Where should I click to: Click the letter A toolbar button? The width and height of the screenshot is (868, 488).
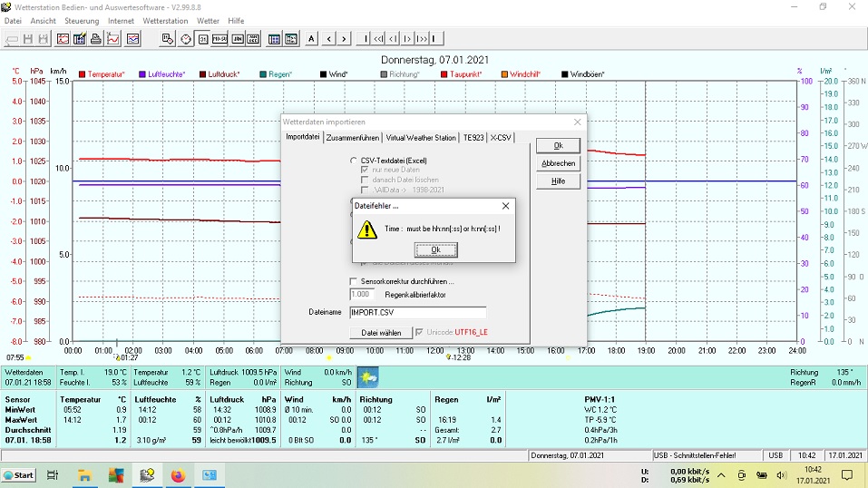coord(311,39)
